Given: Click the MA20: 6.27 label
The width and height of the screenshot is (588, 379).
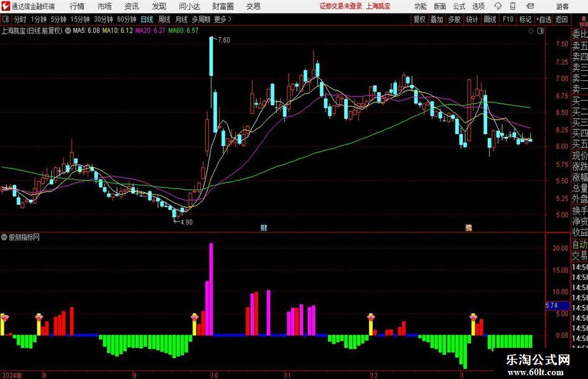Looking at the screenshot, I should coord(151,30).
